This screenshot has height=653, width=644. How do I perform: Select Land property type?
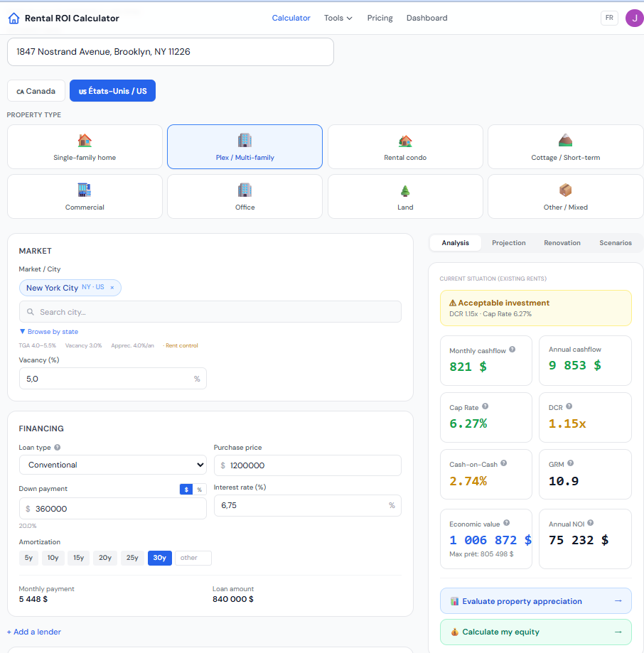(x=405, y=197)
